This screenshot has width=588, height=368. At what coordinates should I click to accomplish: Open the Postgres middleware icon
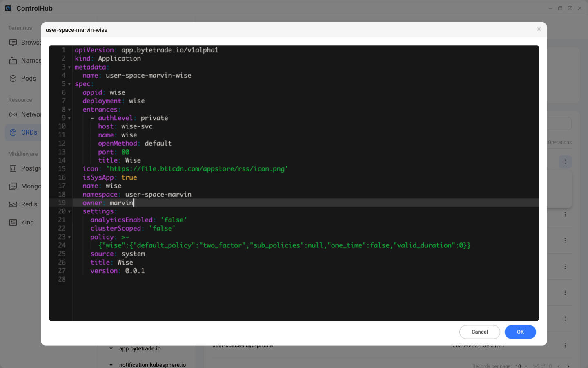click(x=13, y=168)
